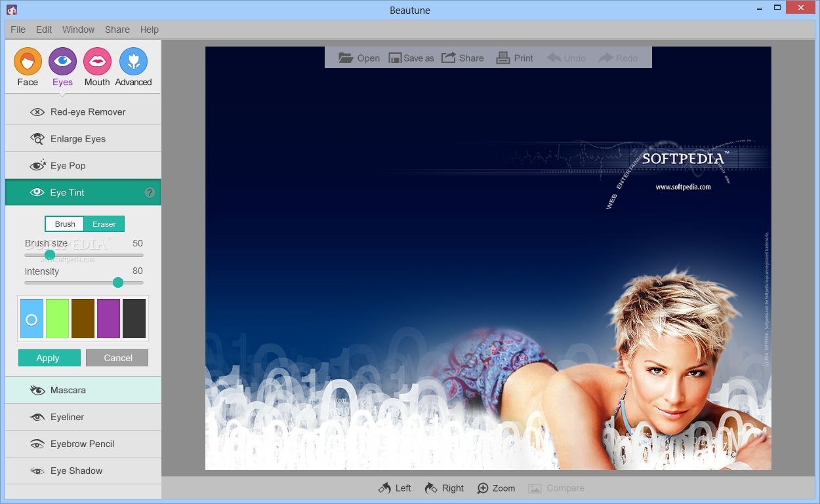Select the Face category icon
This screenshot has height=504, width=820.
pos(28,62)
